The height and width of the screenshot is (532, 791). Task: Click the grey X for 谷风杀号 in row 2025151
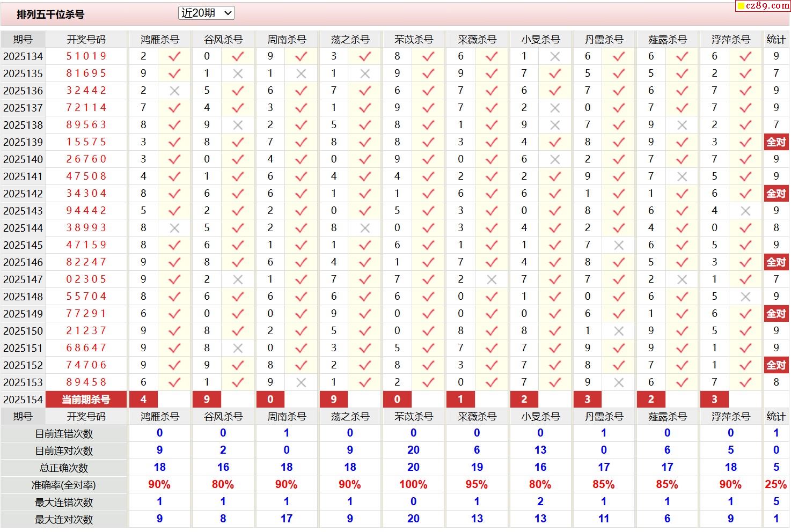238,348
